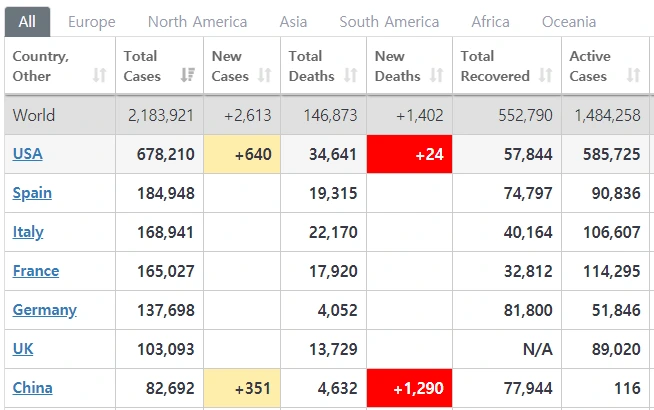Select World active cases 1,484,258
This screenshot has width=654, height=410.
tap(607, 116)
